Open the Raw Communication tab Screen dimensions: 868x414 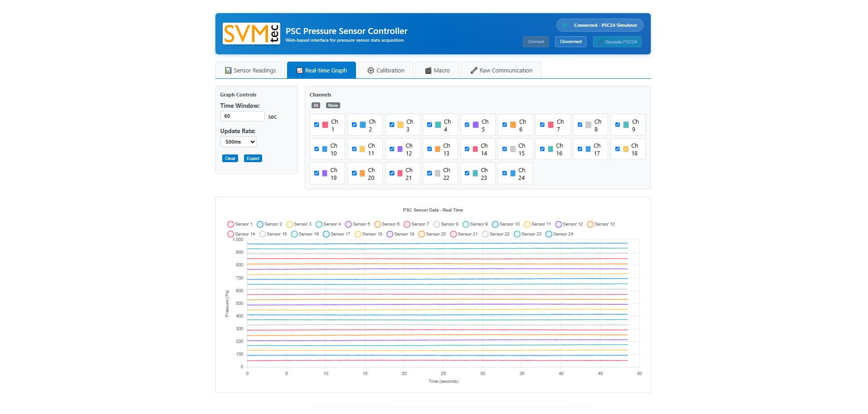coord(501,71)
